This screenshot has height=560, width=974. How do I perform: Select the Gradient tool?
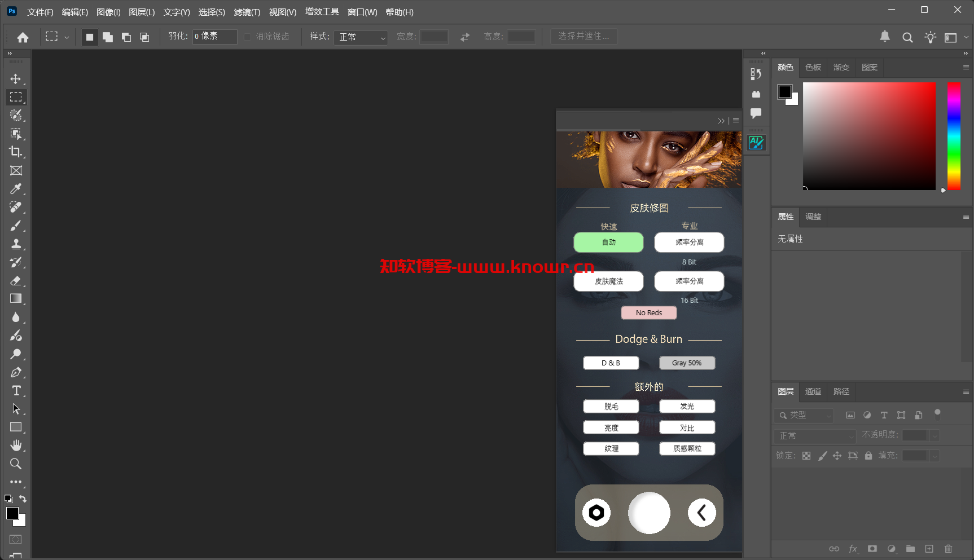tap(16, 298)
